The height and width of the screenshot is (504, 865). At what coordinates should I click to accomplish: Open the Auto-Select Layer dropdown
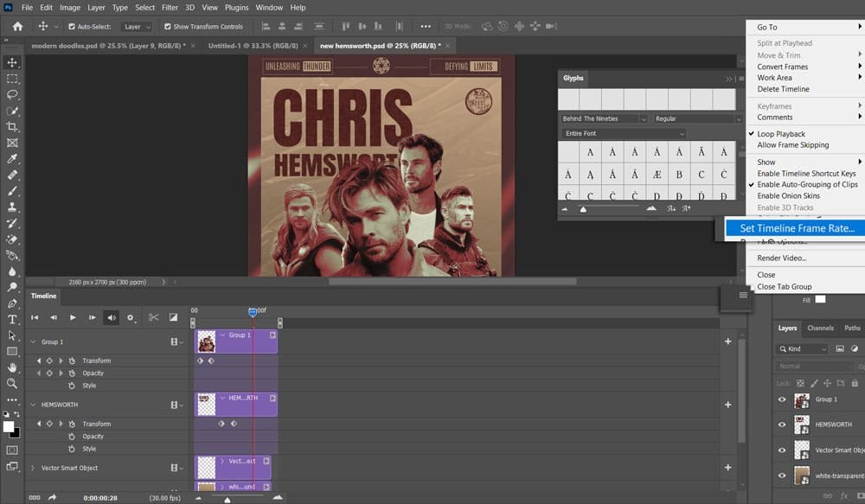coord(137,27)
